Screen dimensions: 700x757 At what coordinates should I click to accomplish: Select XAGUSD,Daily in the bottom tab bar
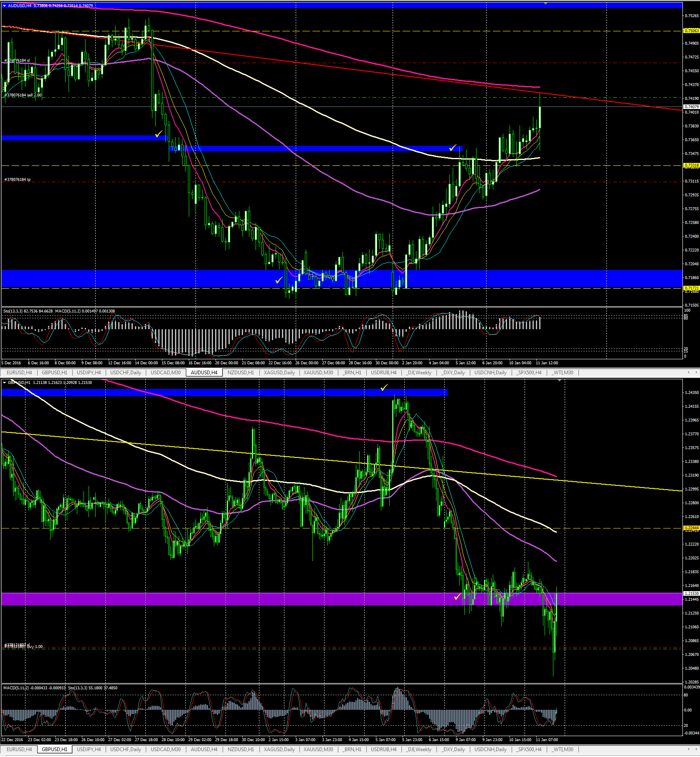pos(279,749)
